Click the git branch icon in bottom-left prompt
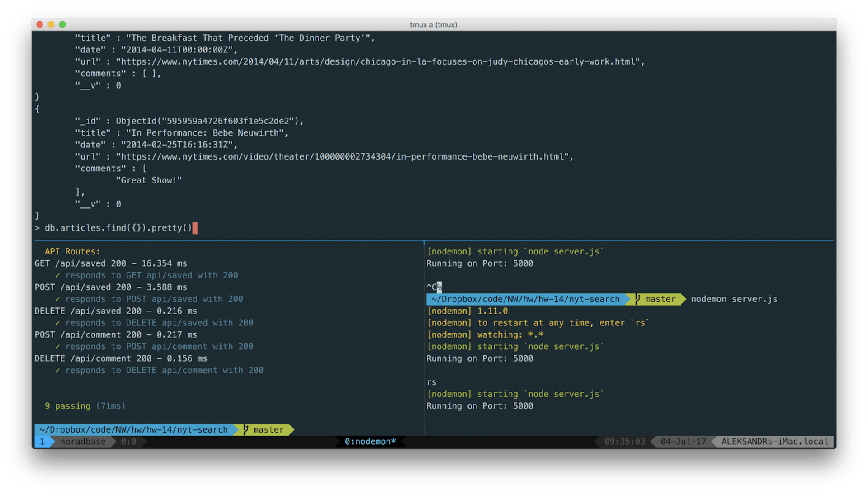The image size is (868, 494). pyautogui.click(x=246, y=430)
